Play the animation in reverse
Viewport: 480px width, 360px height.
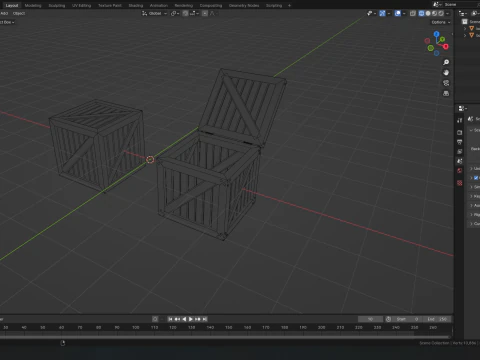(x=184, y=319)
